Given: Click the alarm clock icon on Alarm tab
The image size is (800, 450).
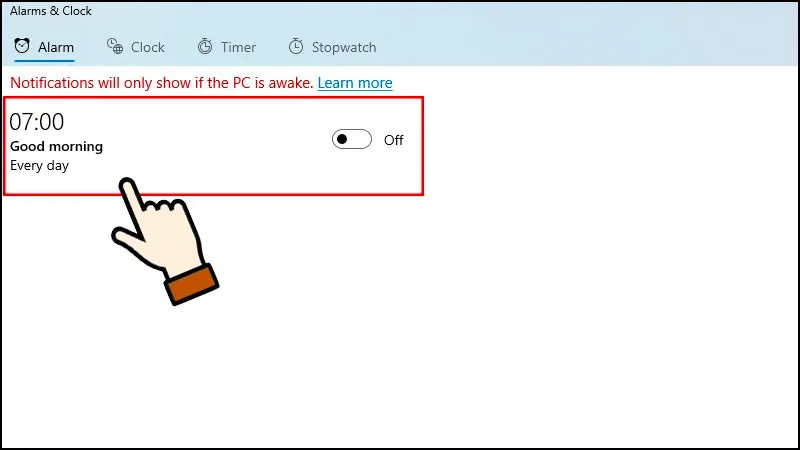Looking at the screenshot, I should click(x=22, y=46).
